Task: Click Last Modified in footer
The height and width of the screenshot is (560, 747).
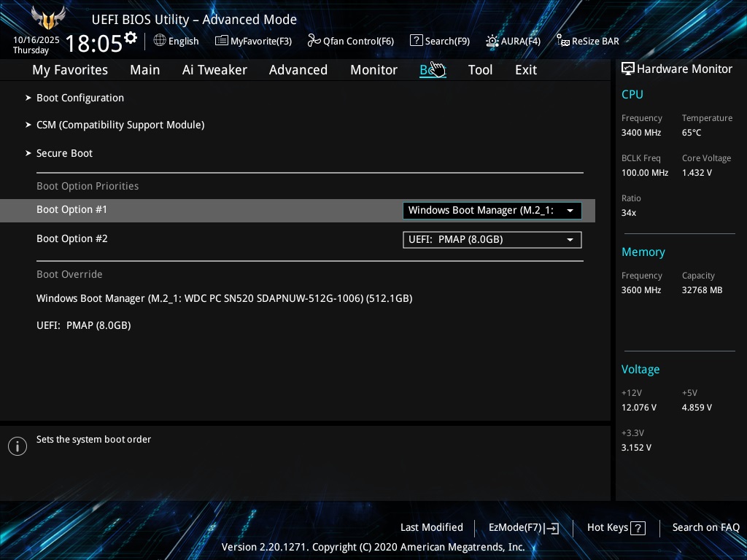Action: (432, 528)
